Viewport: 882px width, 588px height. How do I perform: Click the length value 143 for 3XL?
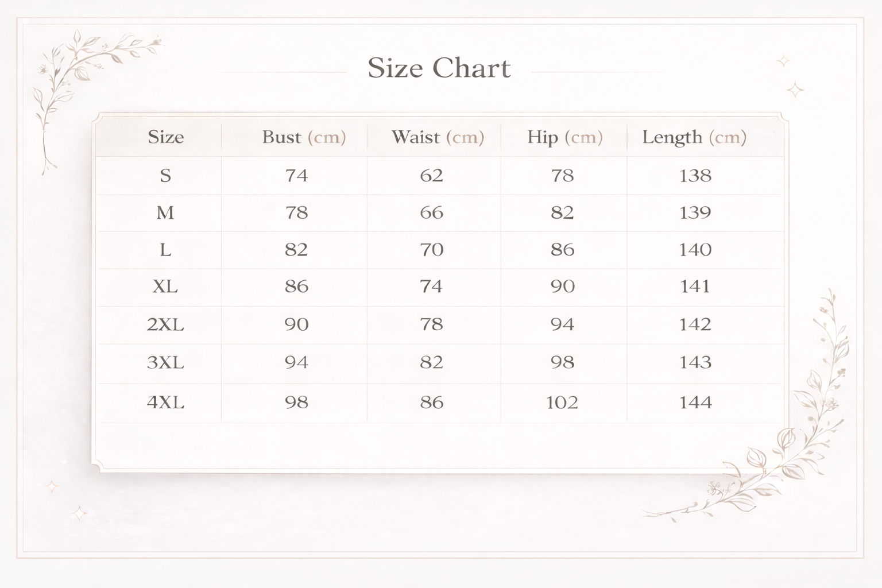695,362
